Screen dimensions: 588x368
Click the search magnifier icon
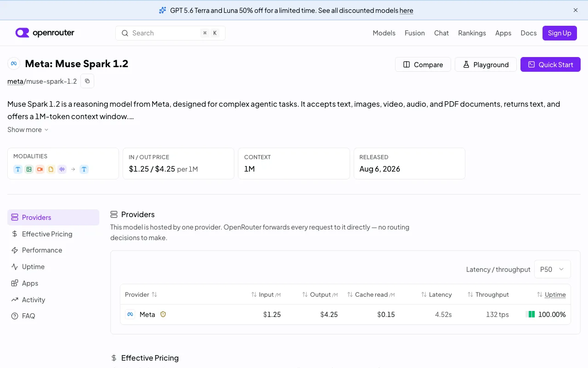coord(124,33)
